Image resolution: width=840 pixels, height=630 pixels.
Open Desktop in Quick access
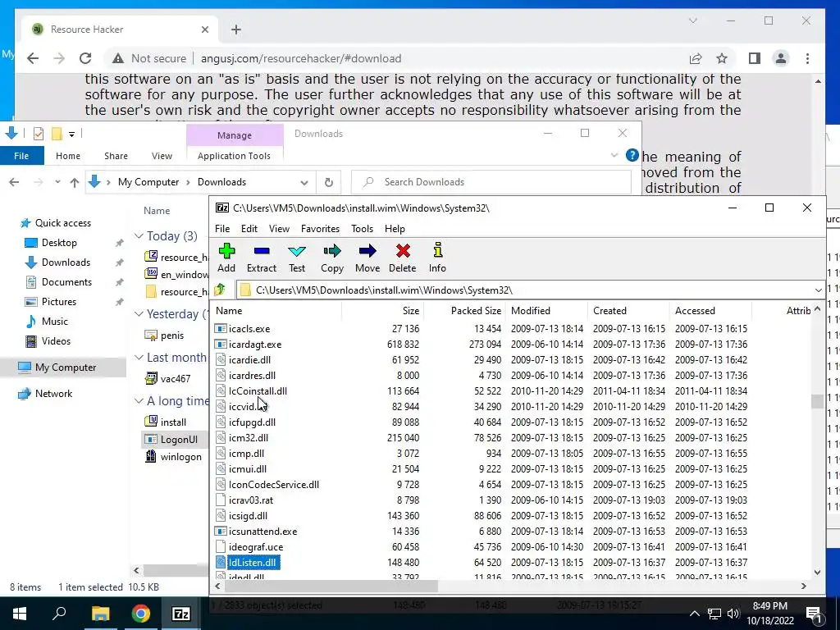[x=59, y=243]
